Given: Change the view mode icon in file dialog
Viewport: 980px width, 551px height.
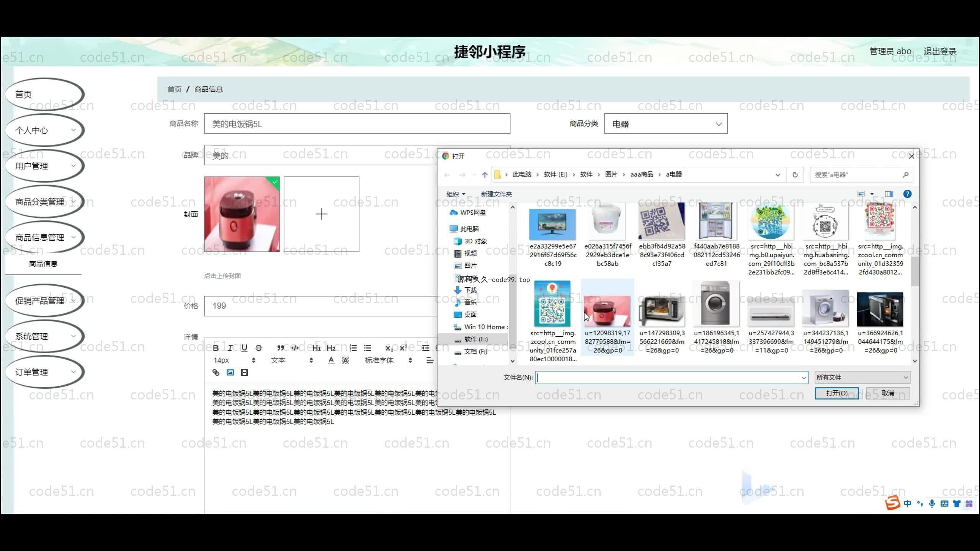Looking at the screenshot, I should [861, 194].
